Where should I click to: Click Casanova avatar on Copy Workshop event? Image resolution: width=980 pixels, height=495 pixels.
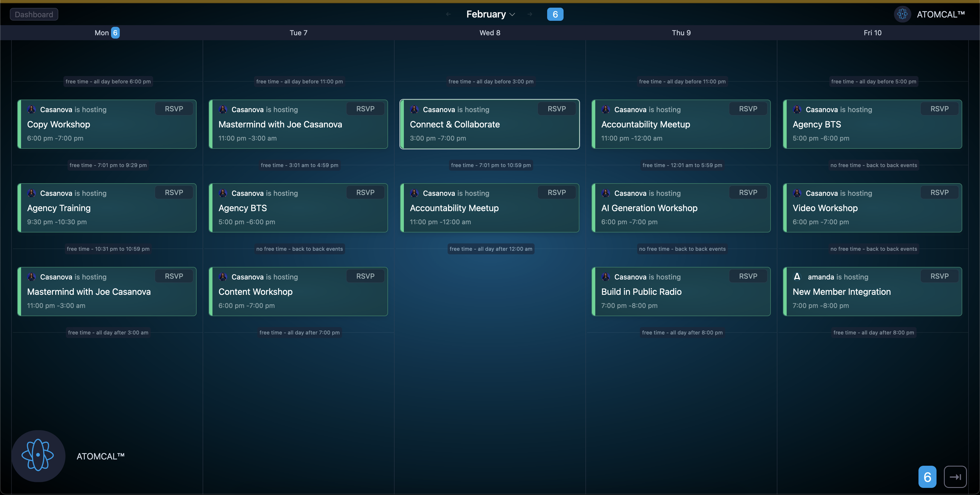click(x=31, y=110)
